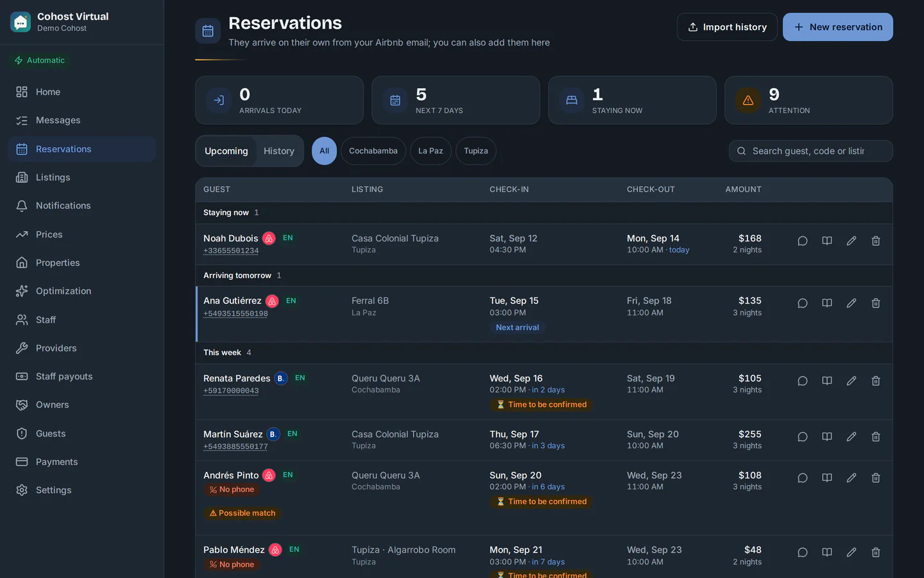The height and width of the screenshot is (578, 924).
Task: Click the Check-in column header
Action: coord(509,189)
